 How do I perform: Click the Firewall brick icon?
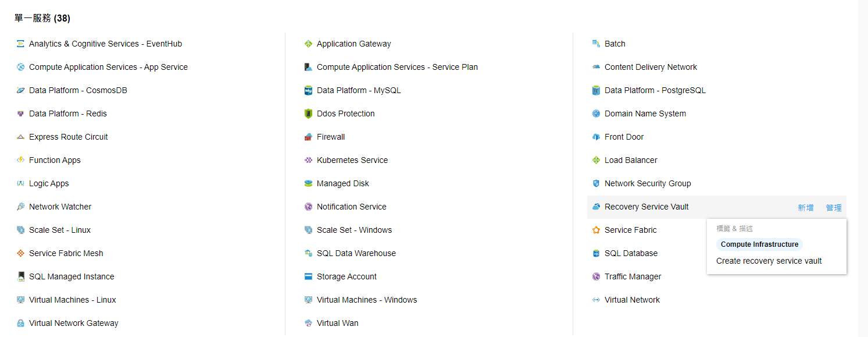point(309,137)
